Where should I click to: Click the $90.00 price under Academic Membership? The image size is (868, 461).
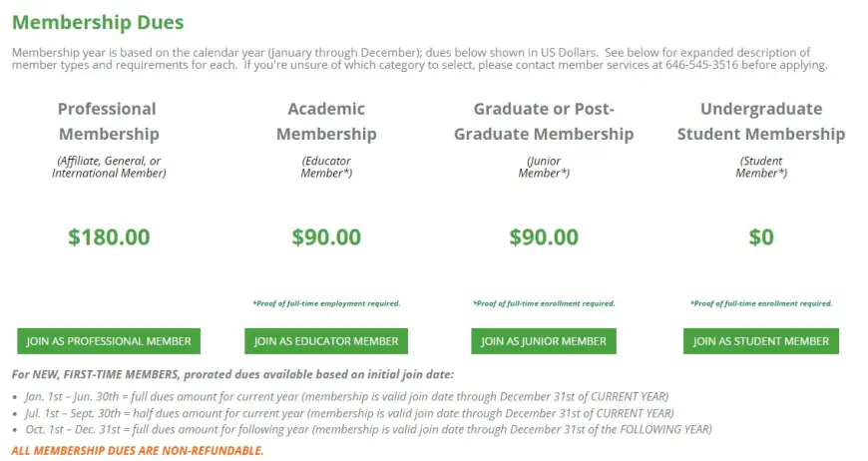[326, 237]
